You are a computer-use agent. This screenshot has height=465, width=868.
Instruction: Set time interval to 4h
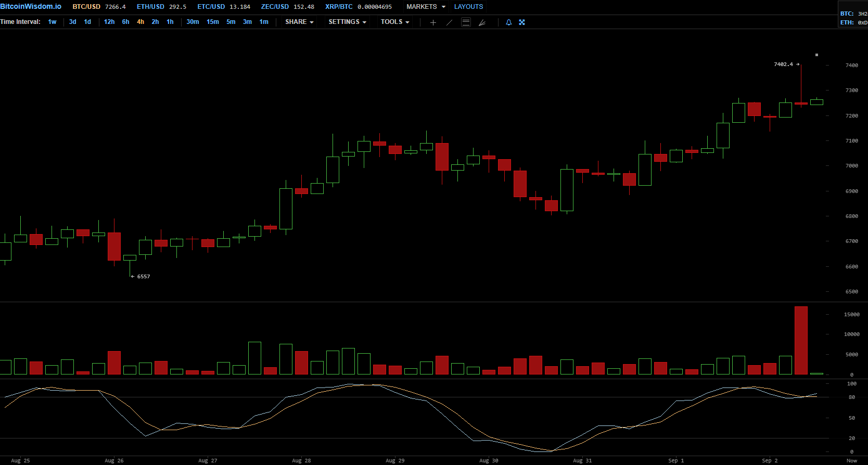(141, 22)
